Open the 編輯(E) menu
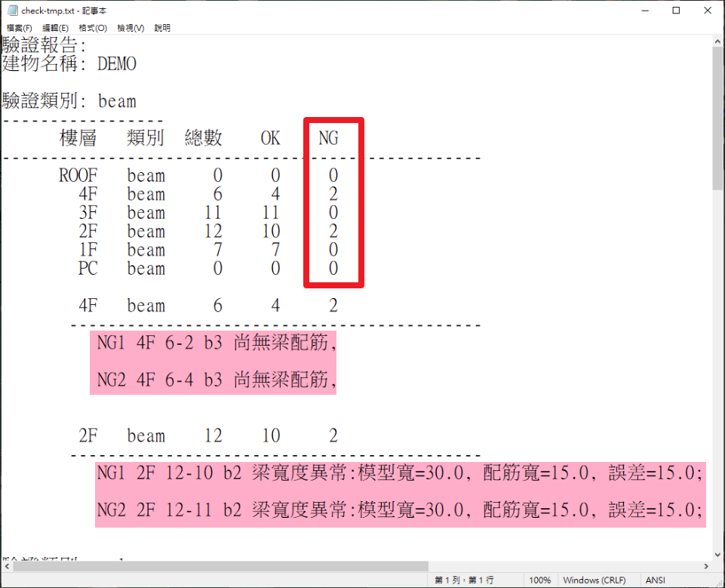 point(55,28)
